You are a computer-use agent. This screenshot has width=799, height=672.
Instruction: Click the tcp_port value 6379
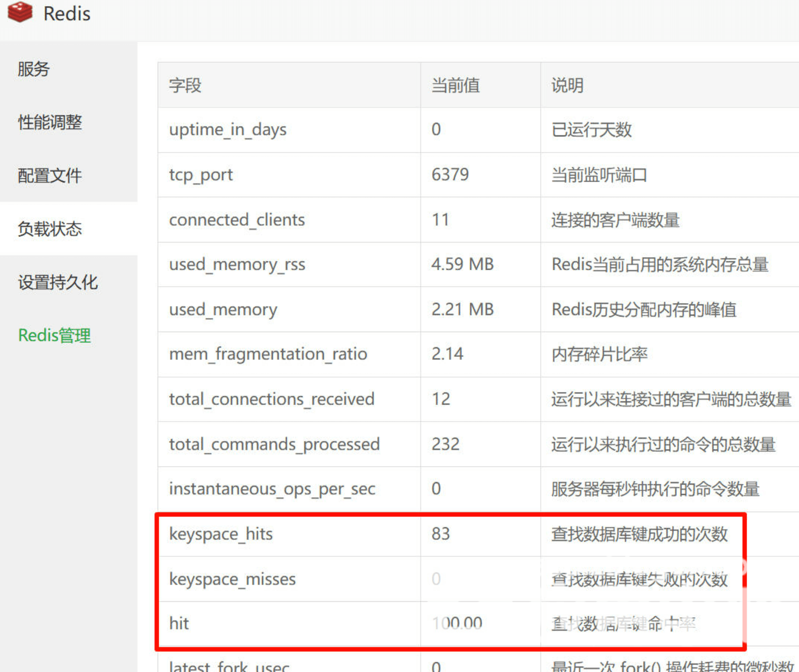click(450, 175)
